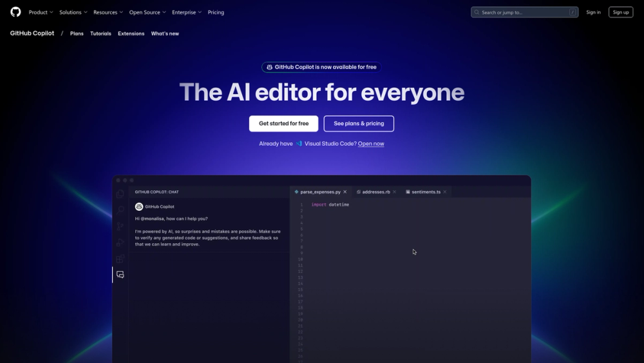Close the sentiments.ts tab
This screenshot has height=363, width=644.
444,191
